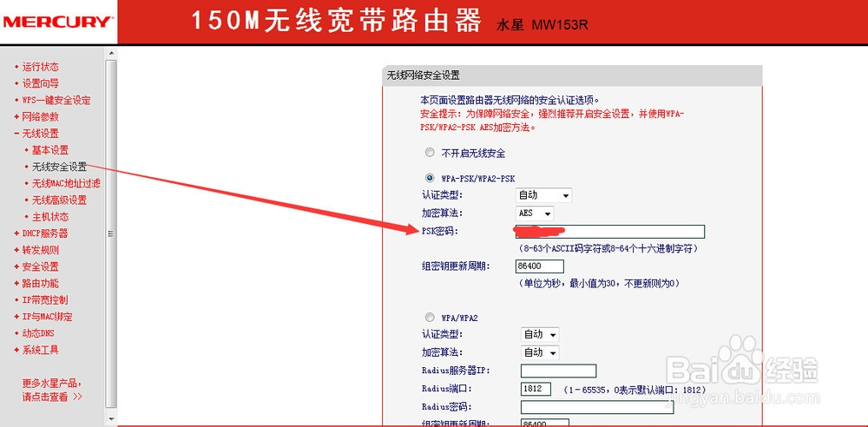Click the 8-63个ASCII码字符 hint text
The width and height of the screenshot is (868, 427).
(x=607, y=249)
